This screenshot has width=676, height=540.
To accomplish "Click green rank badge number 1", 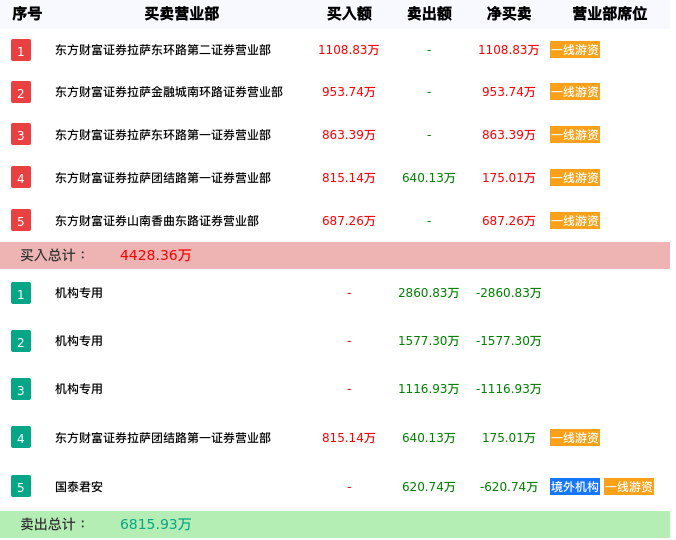I will coord(21,293).
